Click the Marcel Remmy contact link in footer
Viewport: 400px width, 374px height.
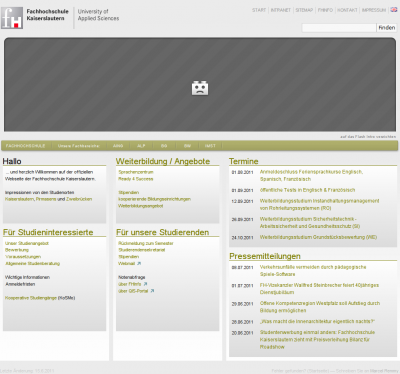[384, 371]
